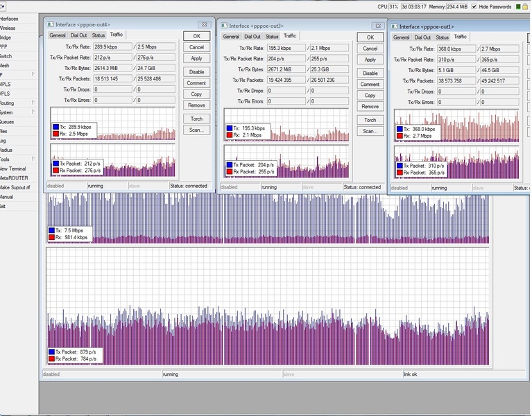The width and height of the screenshot is (532, 416).
Task: Click Tx Packets field showing 38 573 758
Action: [x=456, y=81]
